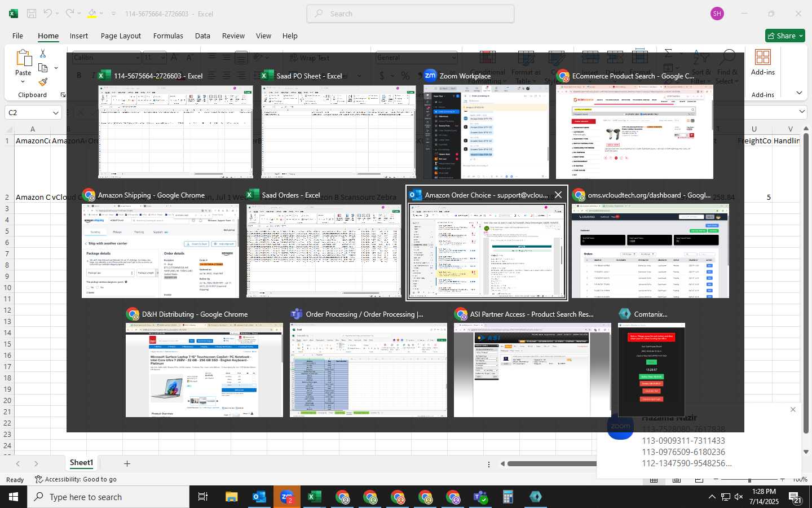Open Zoom from the taskbar
The height and width of the screenshot is (508, 812).
(287, 497)
